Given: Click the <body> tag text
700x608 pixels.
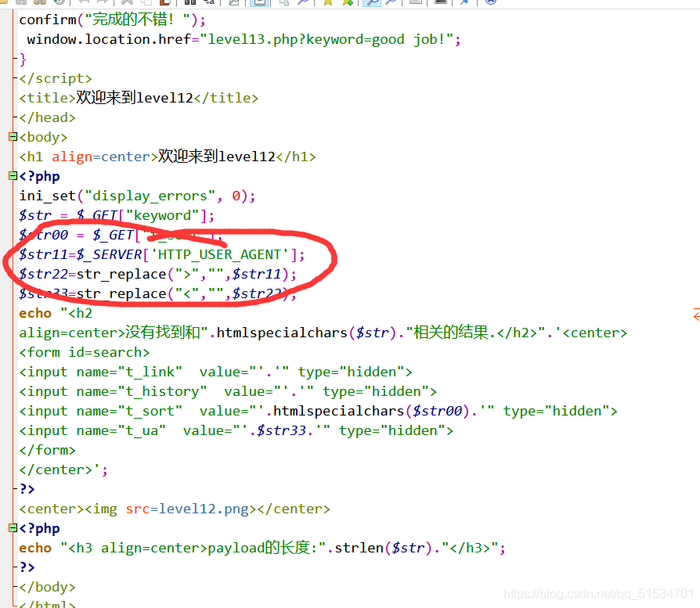Looking at the screenshot, I should 43,137.
